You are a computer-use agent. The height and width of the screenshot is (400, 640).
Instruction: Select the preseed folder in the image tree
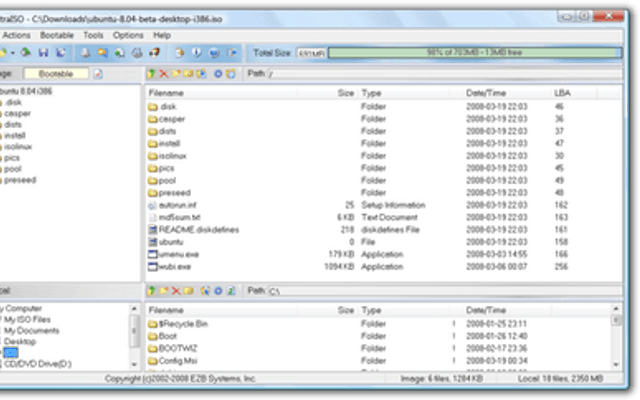coord(20,180)
